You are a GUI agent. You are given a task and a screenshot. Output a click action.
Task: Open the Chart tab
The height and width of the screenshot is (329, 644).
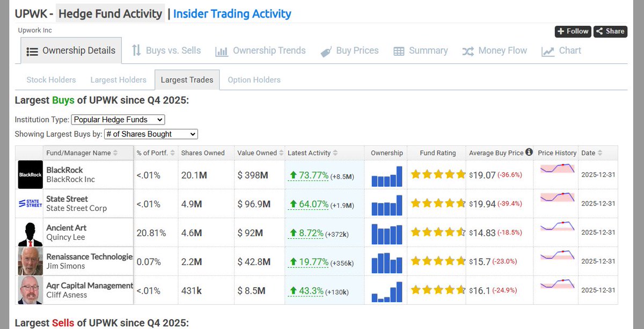coord(561,50)
